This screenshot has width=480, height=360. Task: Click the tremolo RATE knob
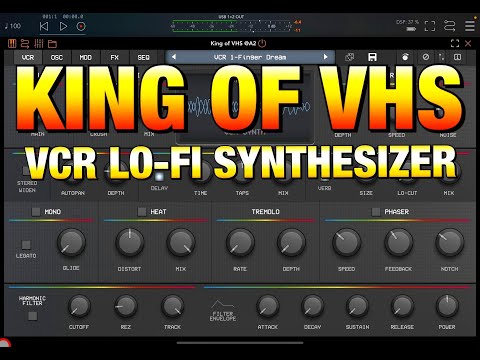pos(240,242)
